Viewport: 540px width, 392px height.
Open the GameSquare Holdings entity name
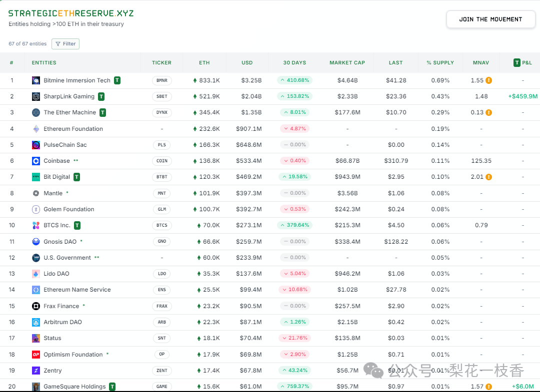pyautogui.click(x=74, y=387)
